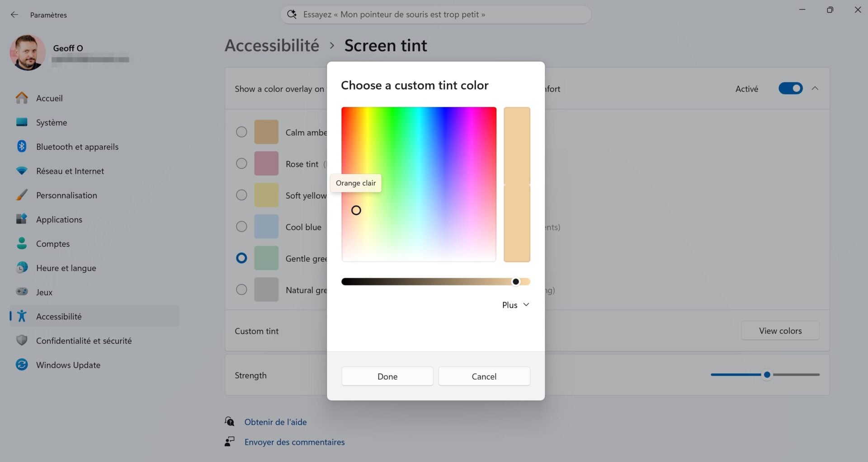Disable the Activé screen tint toggle

(x=790, y=88)
